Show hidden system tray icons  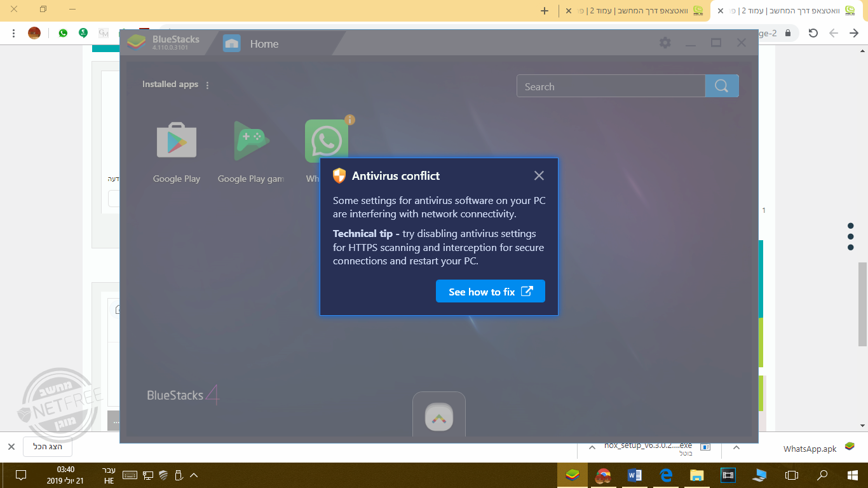(x=194, y=475)
